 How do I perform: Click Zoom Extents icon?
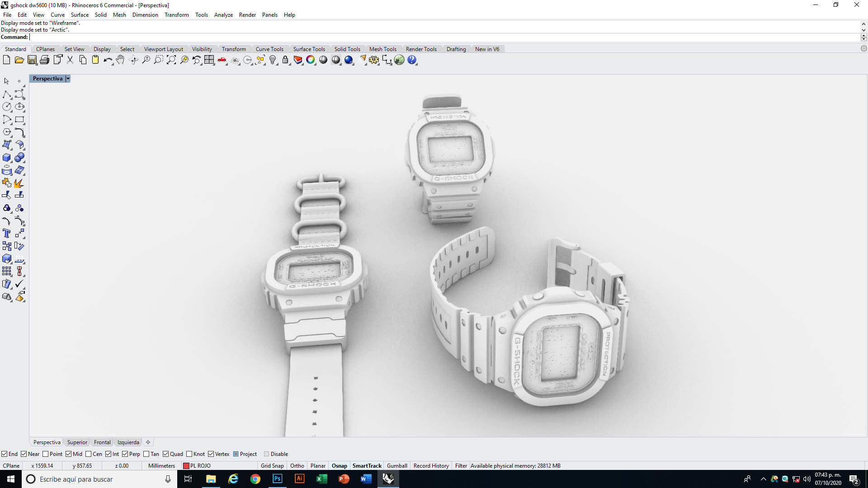point(171,60)
